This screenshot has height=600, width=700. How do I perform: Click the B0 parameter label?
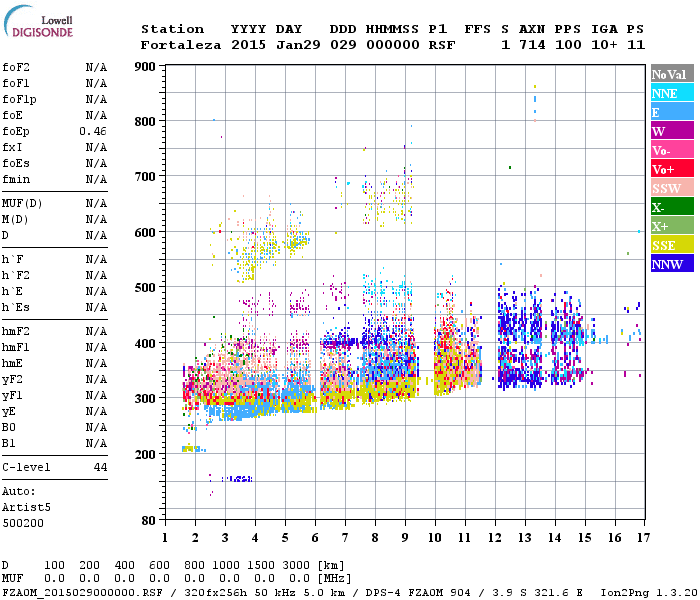coord(8,427)
